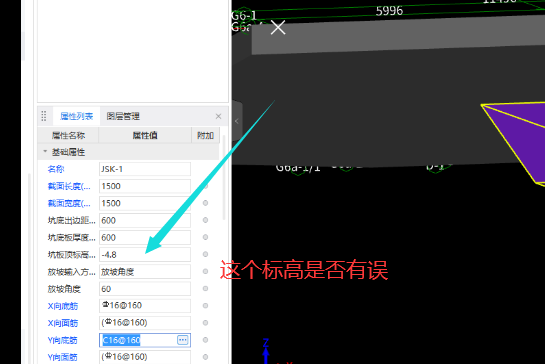Edit the 名称 field JSK-1

pyautogui.click(x=145, y=169)
